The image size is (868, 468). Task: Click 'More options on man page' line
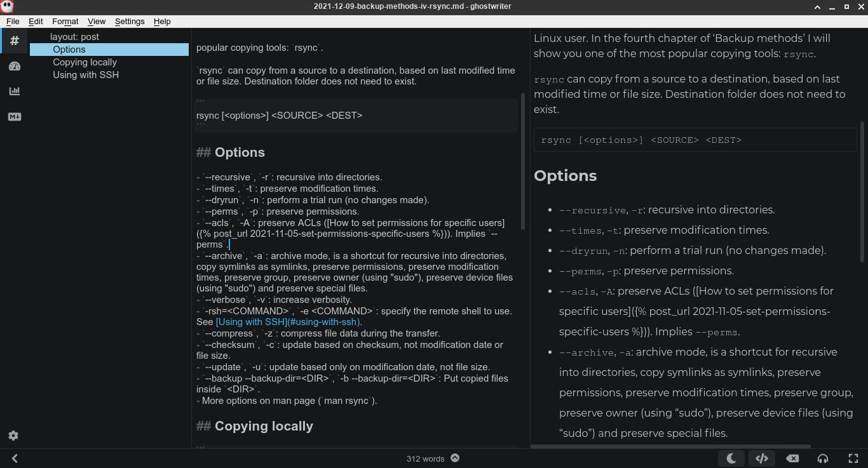pyautogui.click(x=287, y=401)
